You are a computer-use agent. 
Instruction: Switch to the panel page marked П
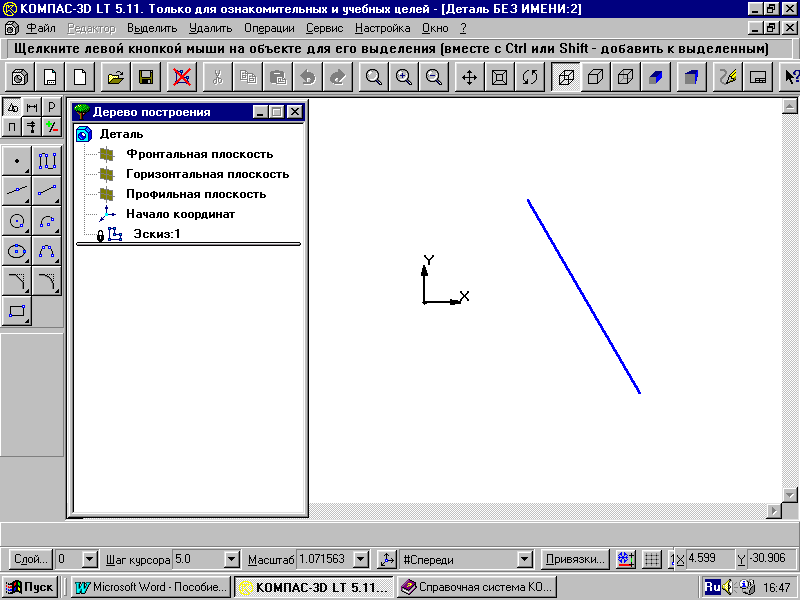tap(12, 127)
